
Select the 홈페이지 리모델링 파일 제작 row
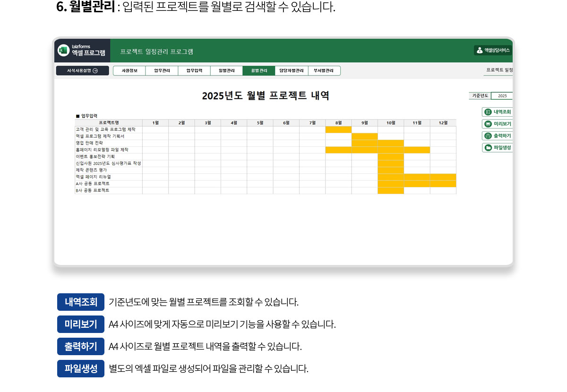(266, 150)
